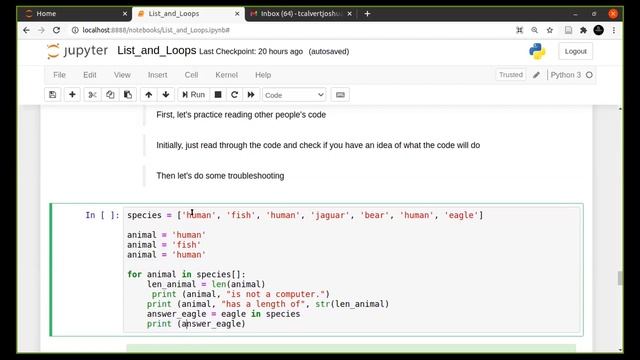
Task: Switch to the Inbox (64) browser tab
Action: (x=302, y=13)
